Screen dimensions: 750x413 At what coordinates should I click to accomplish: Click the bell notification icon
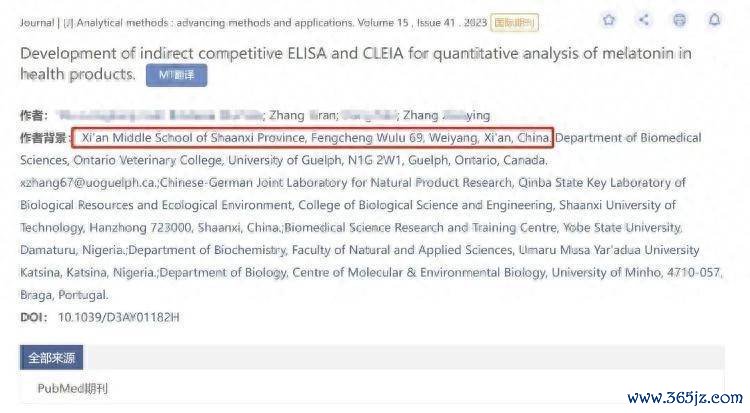point(715,20)
